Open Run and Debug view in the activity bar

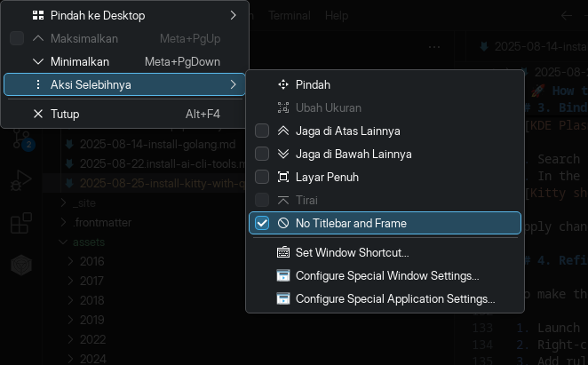21,180
